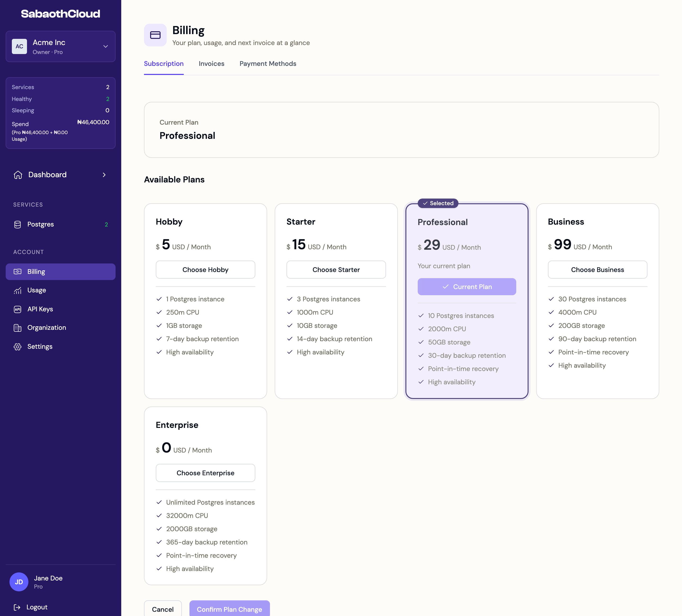Open the Invoices tab
The height and width of the screenshot is (616, 682).
coord(211,64)
